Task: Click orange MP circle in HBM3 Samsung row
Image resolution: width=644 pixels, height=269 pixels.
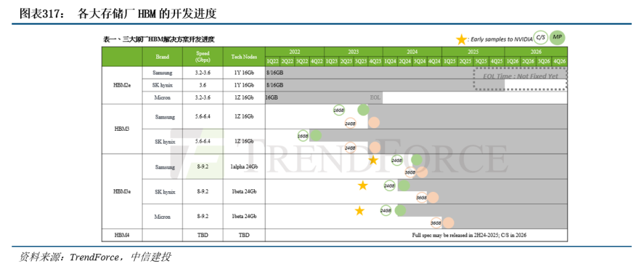Action: click(x=374, y=122)
